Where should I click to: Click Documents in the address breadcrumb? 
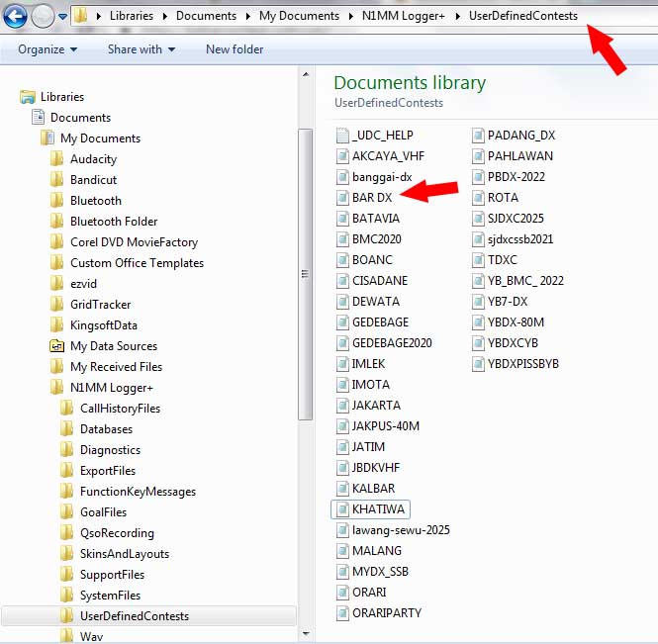[207, 16]
